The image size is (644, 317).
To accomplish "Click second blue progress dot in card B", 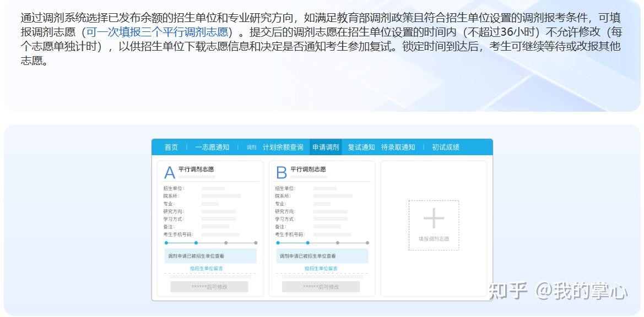I will point(308,243).
